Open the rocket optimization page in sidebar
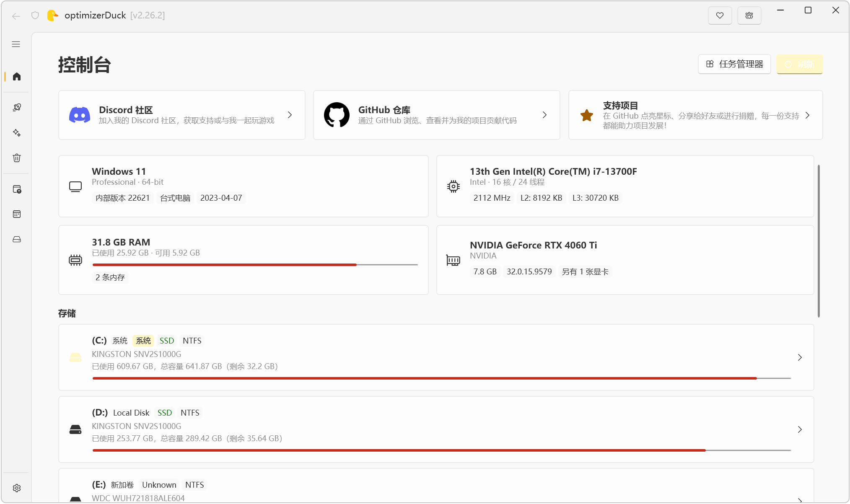 [x=17, y=108]
